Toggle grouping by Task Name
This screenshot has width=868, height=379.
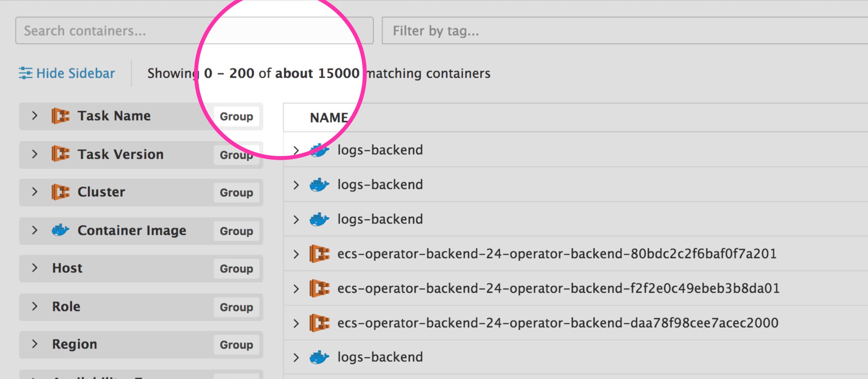coord(236,117)
